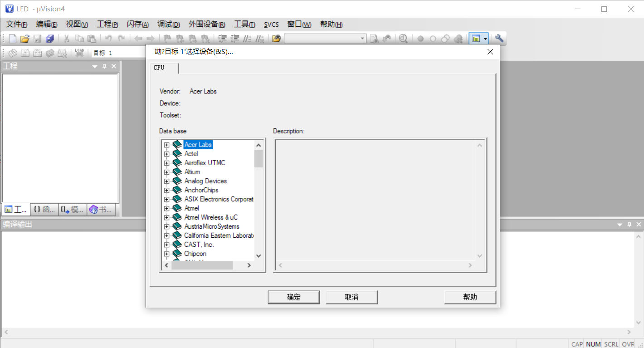Click the Comment selection icon
The image size is (644, 348).
pos(248,39)
